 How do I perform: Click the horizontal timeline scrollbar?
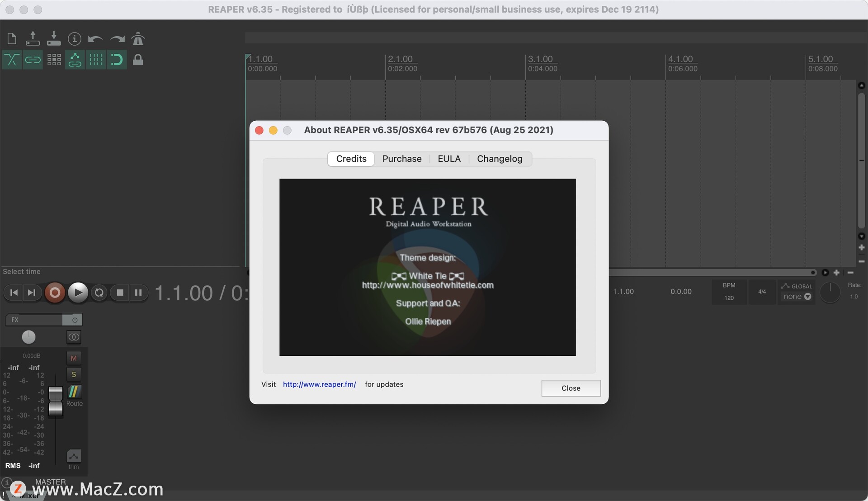point(712,273)
